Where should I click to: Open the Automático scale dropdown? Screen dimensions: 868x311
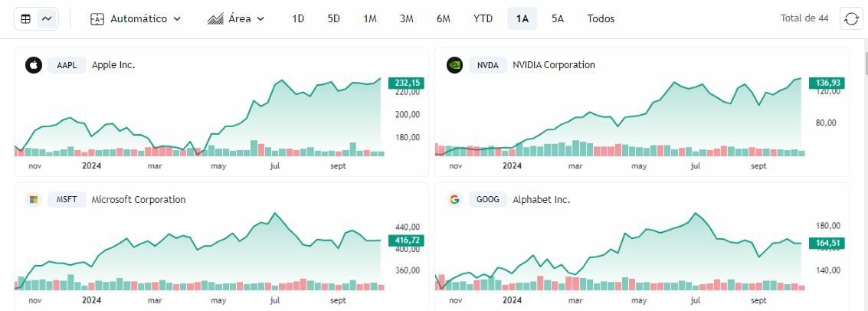(136, 19)
